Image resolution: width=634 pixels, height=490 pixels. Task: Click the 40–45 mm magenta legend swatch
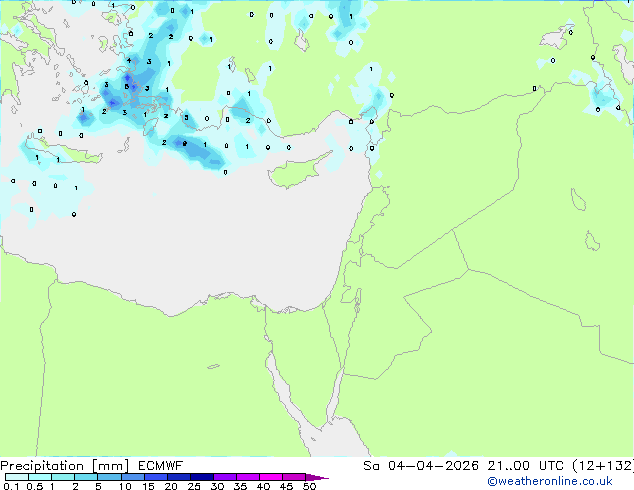coord(271,477)
